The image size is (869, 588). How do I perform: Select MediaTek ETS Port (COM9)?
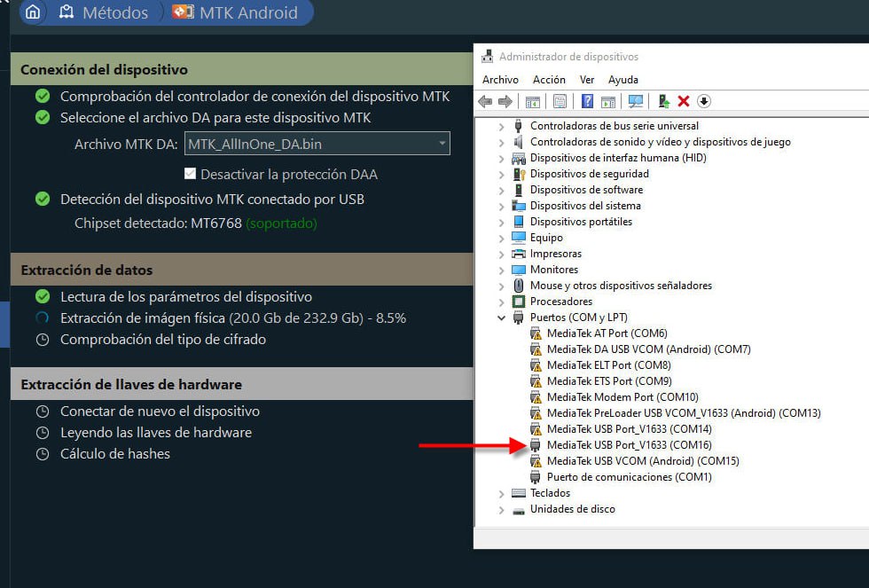(609, 381)
